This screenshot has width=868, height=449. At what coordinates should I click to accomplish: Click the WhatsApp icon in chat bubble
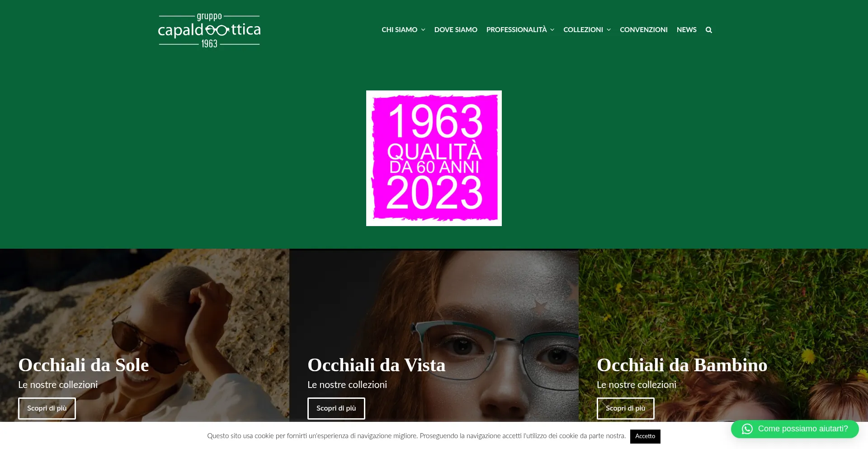click(x=747, y=429)
